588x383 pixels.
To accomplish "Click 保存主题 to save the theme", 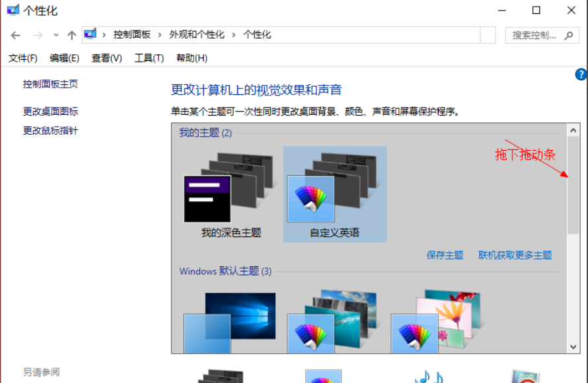I will pos(444,255).
